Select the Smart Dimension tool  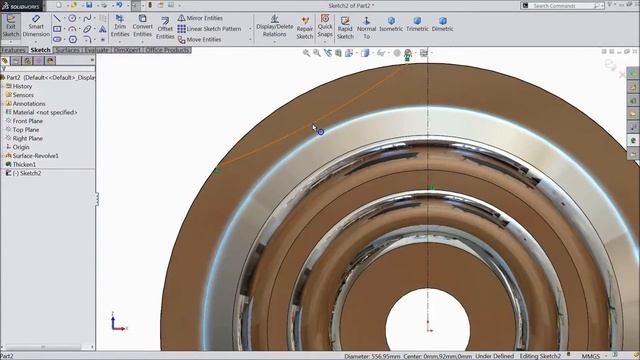point(36,25)
